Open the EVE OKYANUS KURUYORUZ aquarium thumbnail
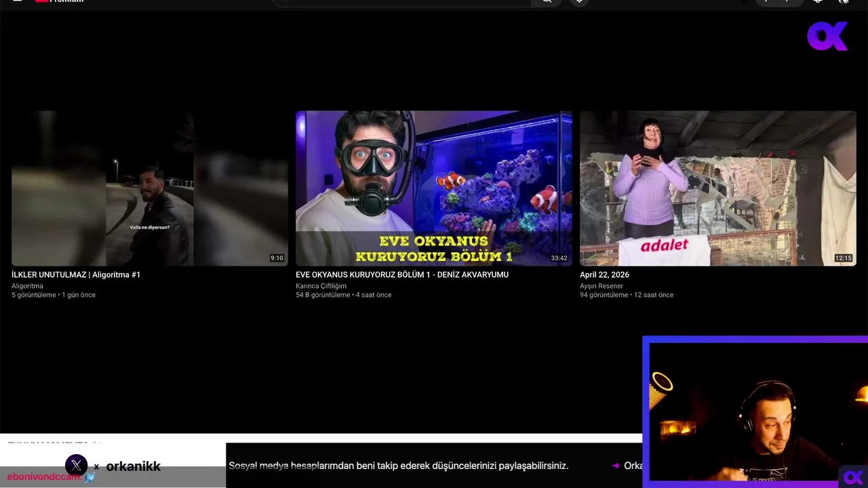 tap(434, 188)
